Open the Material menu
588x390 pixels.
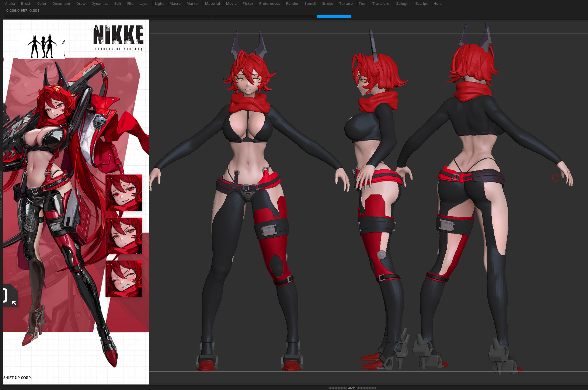(x=212, y=4)
